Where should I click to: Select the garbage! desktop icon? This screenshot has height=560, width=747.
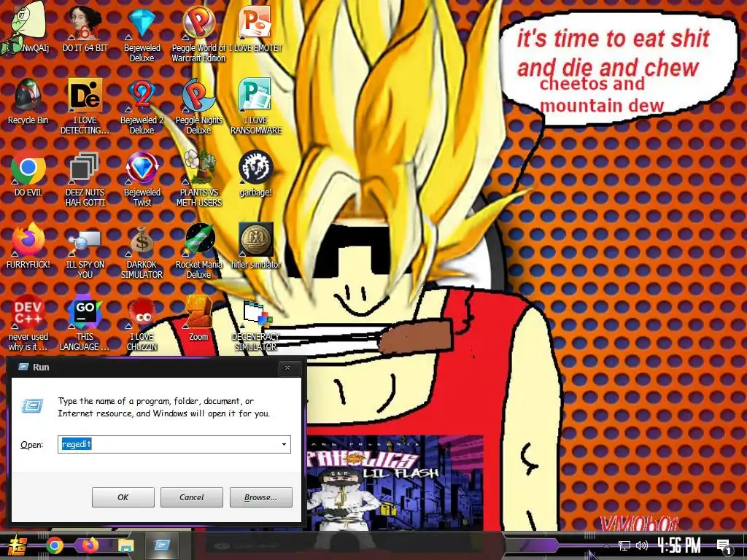click(x=255, y=174)
